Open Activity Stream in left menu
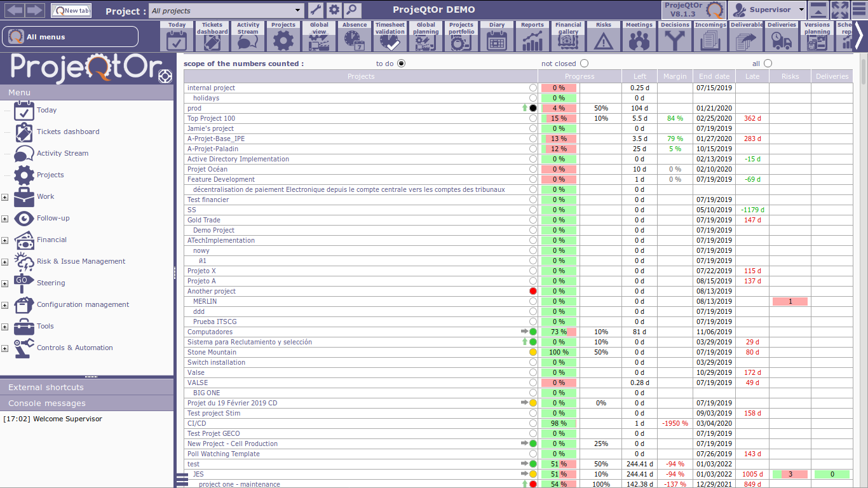This screenshot has width=868, height=488. [x=62, y=153]
